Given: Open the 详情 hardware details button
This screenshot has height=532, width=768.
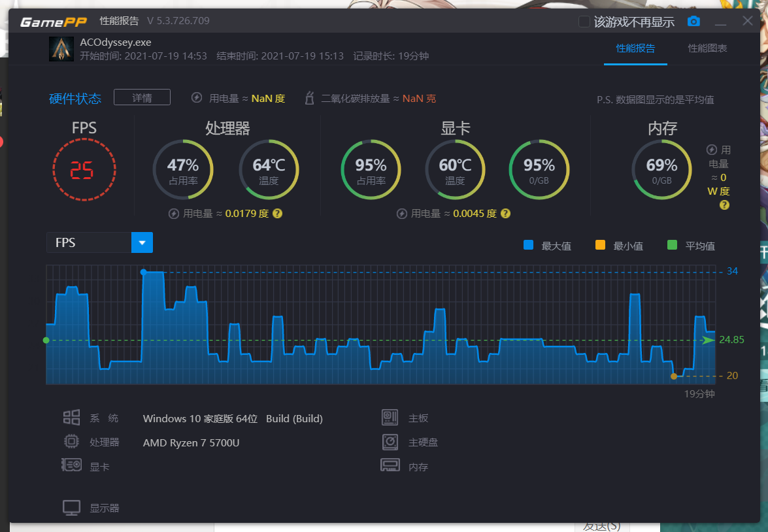Looking at the screenshot, I should [x=142, y=97].
